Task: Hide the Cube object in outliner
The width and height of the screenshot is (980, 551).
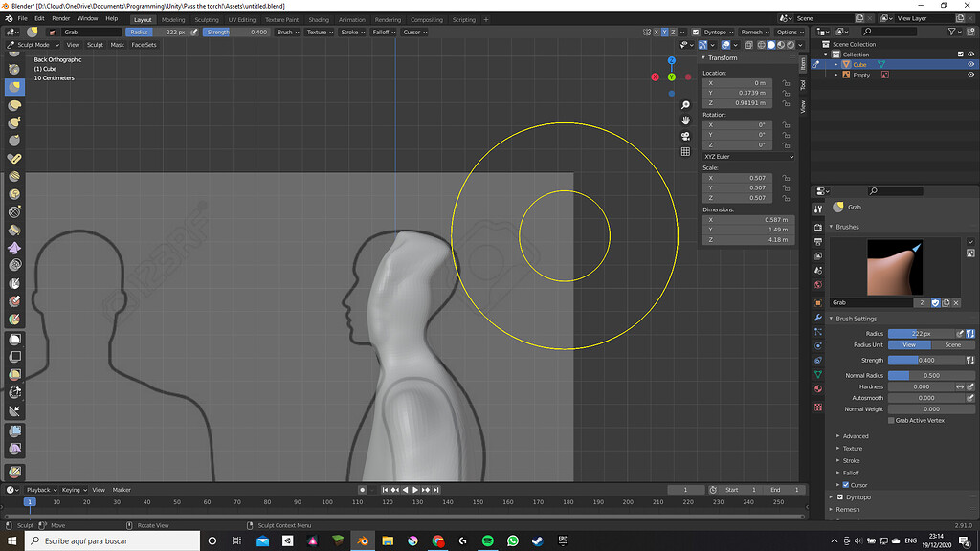Action: [x=970, y=64]
